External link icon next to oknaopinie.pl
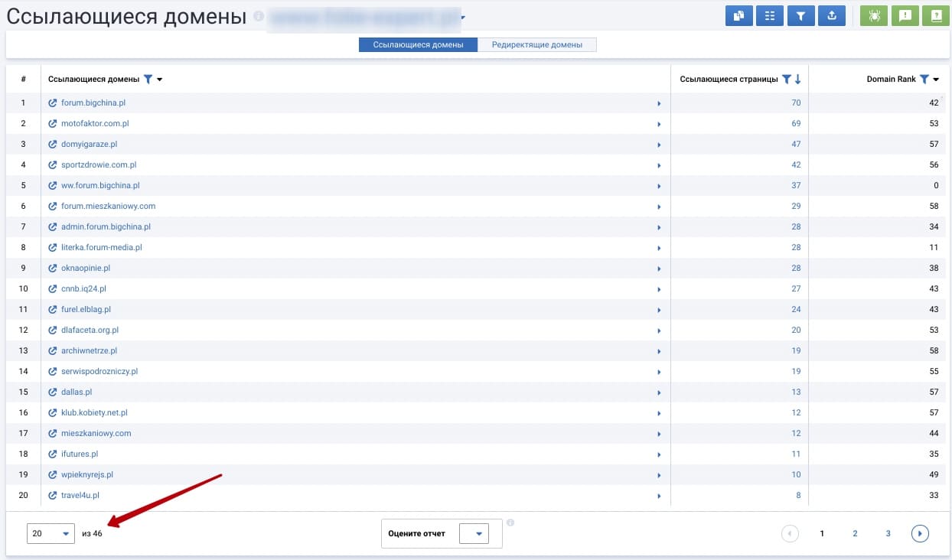 (x=53, y=268)
